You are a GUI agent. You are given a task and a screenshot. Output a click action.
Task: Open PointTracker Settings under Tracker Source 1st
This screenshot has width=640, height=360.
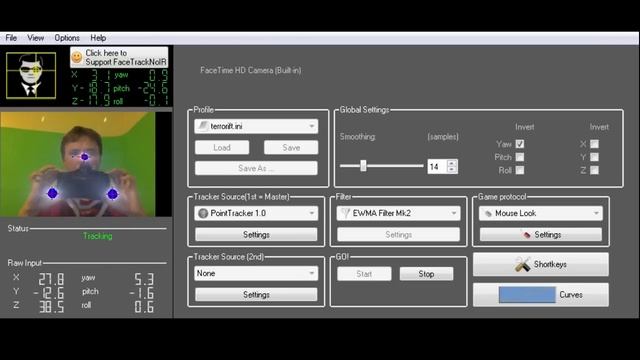click(256, 235)
